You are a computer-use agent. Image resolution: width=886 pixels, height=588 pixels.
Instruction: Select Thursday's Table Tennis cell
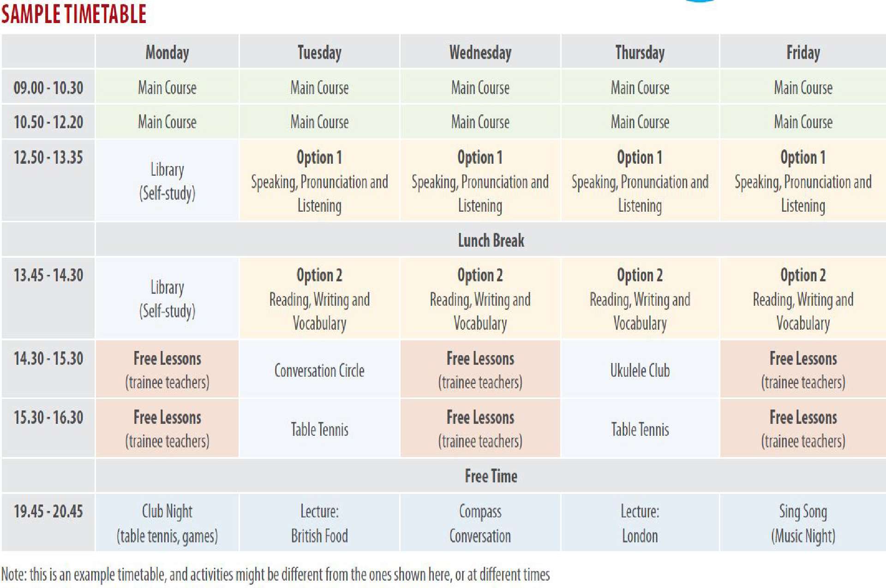point(640,428)
